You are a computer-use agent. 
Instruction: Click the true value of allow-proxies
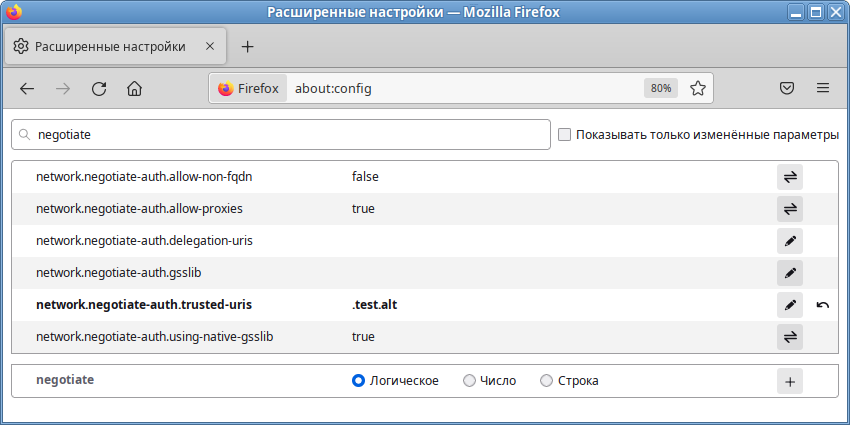click(363, 209)
